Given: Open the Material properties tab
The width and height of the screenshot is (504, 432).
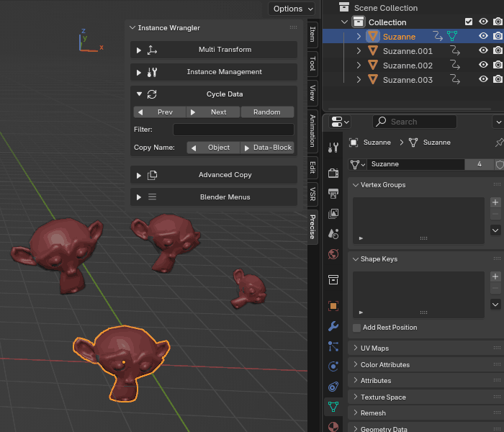Looking at the screenshot, I should 333,426.
